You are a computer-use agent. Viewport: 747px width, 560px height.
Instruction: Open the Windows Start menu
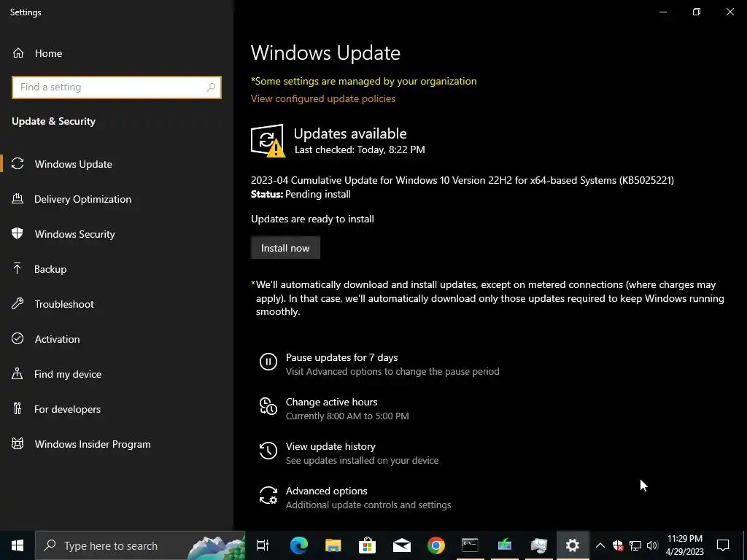(18, 545)
